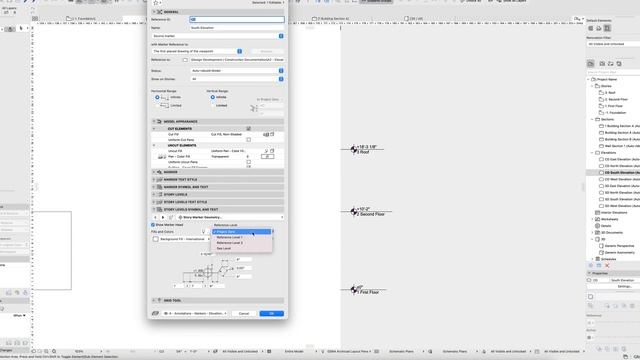Viewport: 640px width, 360px height.
Task: Click the layer icon beside the layer dropdown
Action: pos(155,313)
